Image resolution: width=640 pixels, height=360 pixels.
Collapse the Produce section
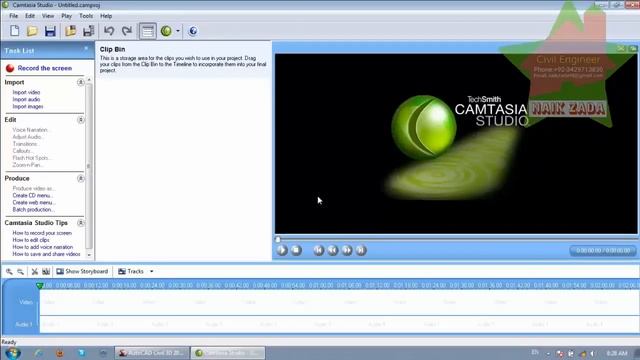tap(80, 178)
